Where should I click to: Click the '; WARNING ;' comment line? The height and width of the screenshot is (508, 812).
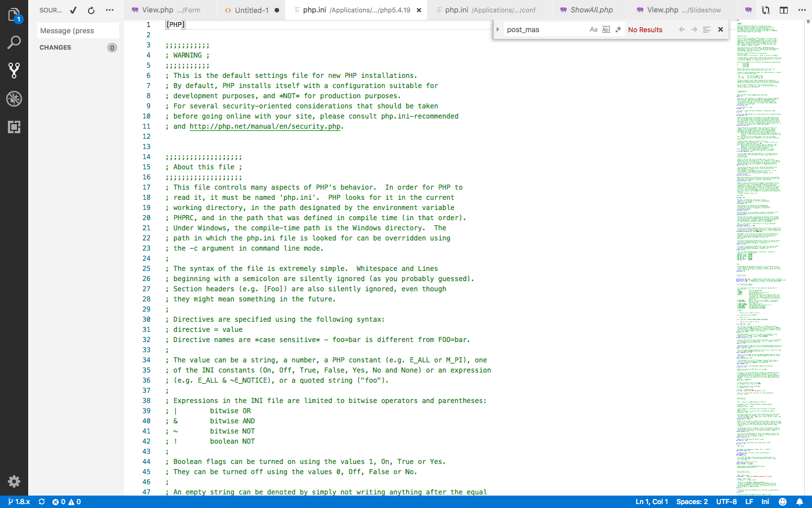pos(188,55)
